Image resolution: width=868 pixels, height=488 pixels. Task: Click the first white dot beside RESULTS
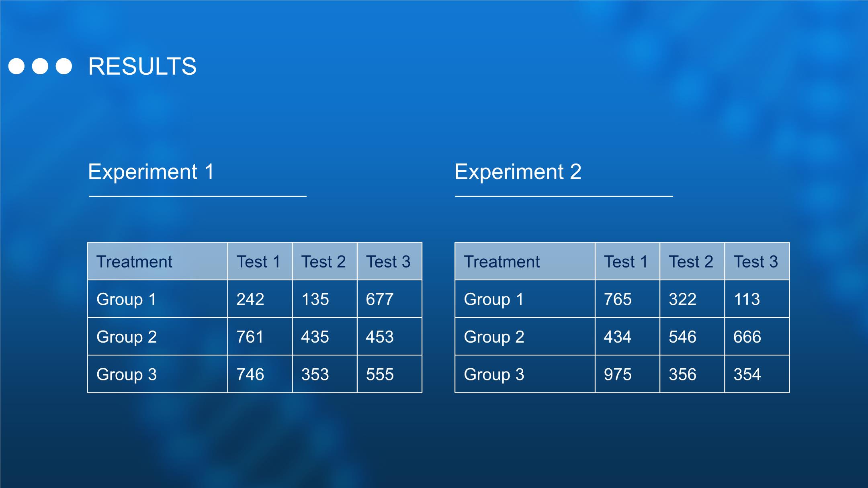16,66
